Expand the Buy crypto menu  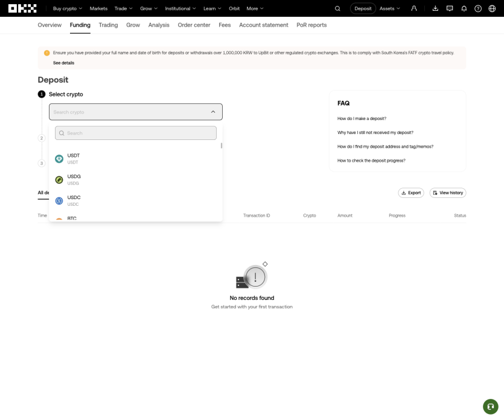(68, 8)
